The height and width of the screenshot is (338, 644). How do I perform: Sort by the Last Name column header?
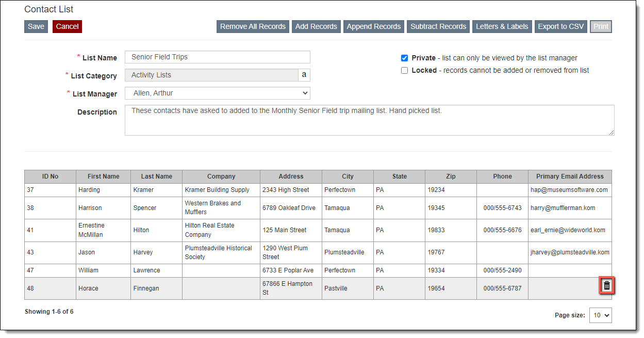(x=156, y=176)
